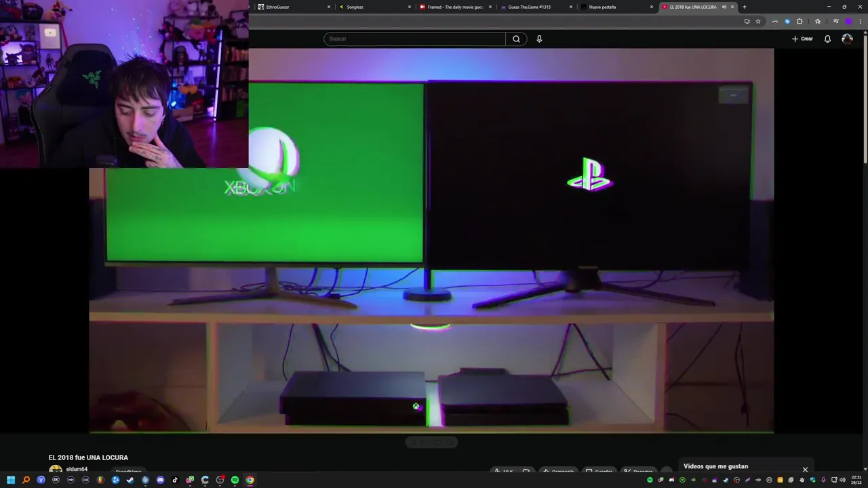Open Steam from the taskbar

tap(130, 480)
